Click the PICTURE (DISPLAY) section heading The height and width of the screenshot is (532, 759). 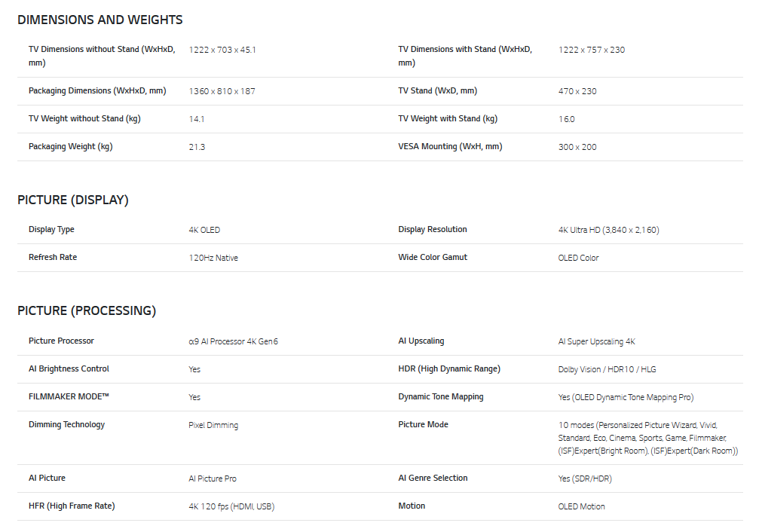[73, 200]
